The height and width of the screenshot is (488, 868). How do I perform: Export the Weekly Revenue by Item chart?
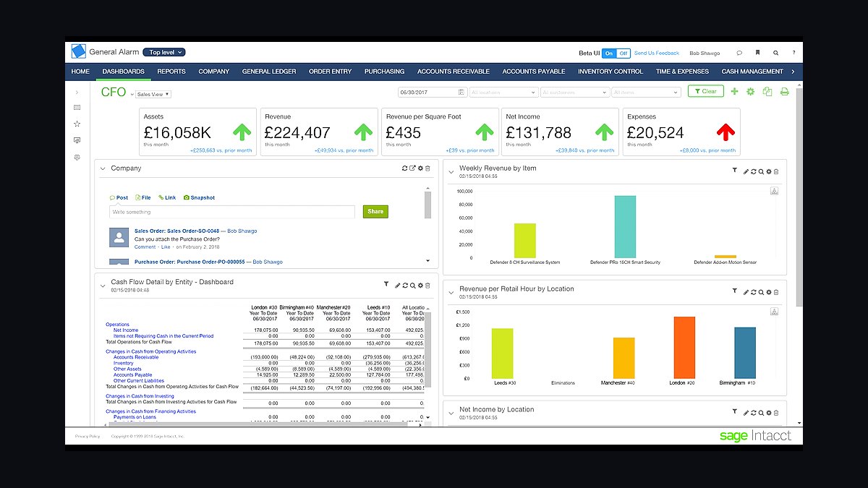774,191
